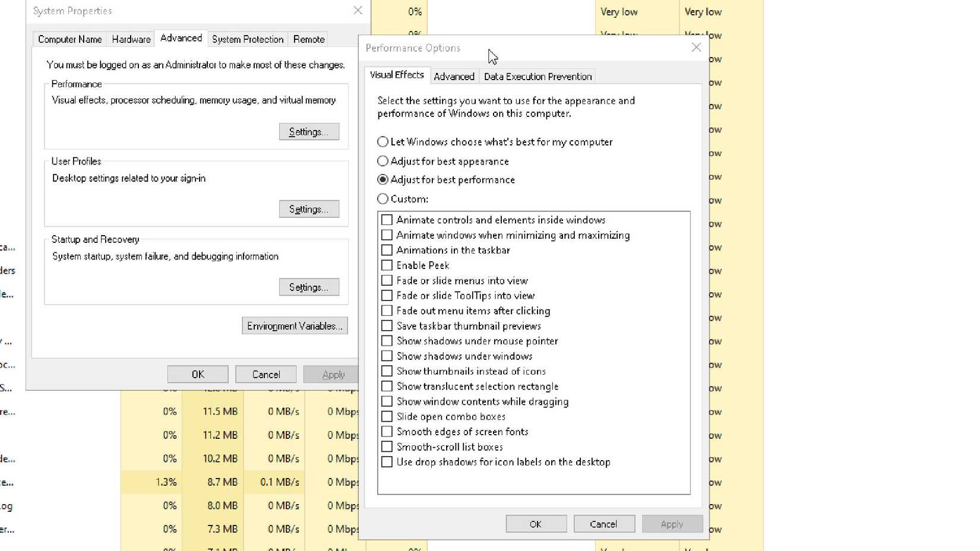Screen dimensions: 980x551
Task: Open Performance Settings in System Properties
Action: point(309,132)
